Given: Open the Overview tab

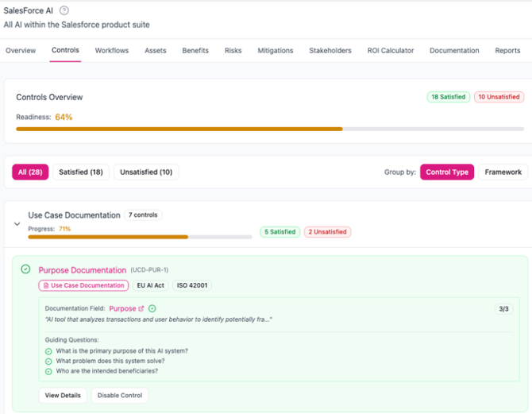Looking at the screenshot, I should [21, 51].
